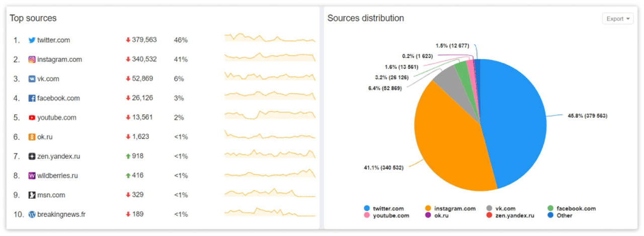The width and height of the screenshot is (644, 236).
Task: Click the Facebook icon in sources list
Action: point(32,98)
